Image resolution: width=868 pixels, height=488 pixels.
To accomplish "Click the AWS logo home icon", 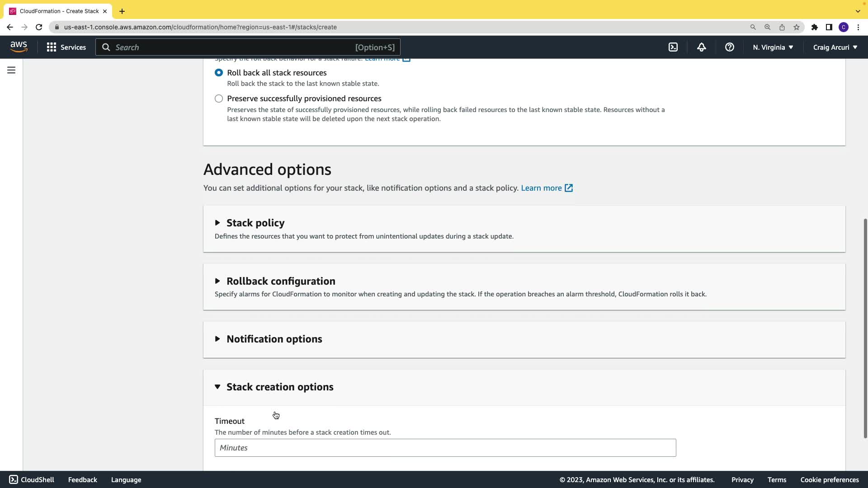I will [x=19, y=47].
